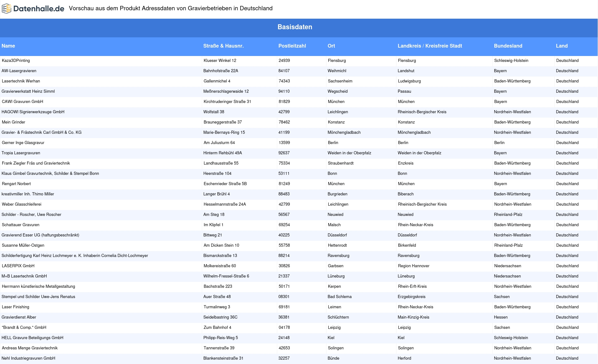Click Gerner Inge Glasgravur name
Viewport: 598px width, 364px height.
coord(23,143)
